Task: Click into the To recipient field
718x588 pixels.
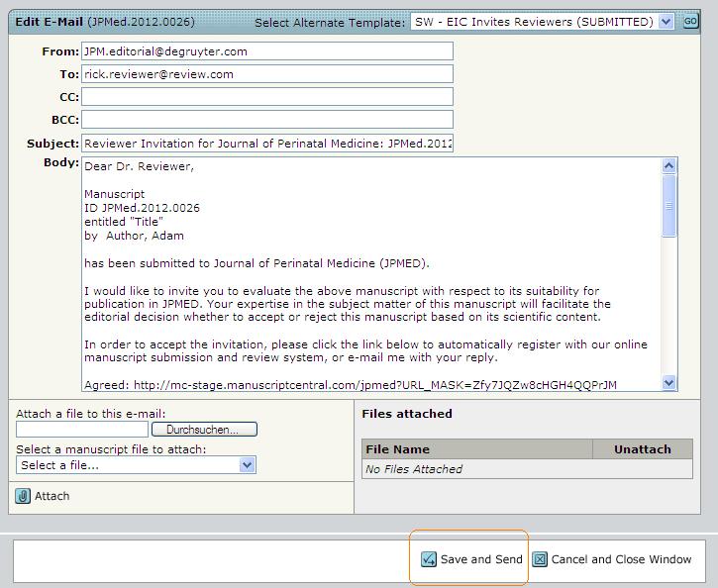Action: (x=266, y=74)
